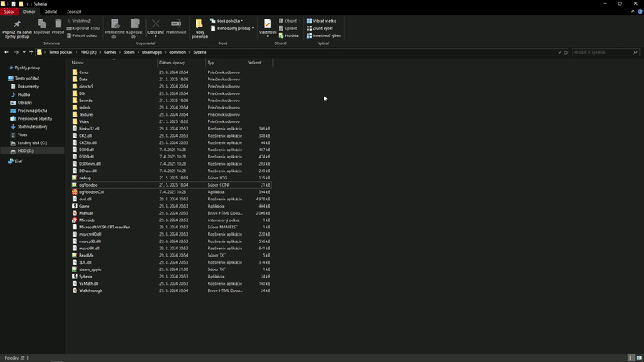Go back with navigation arrow
Viewport: 644px width, 362px height.
point(6,52)
